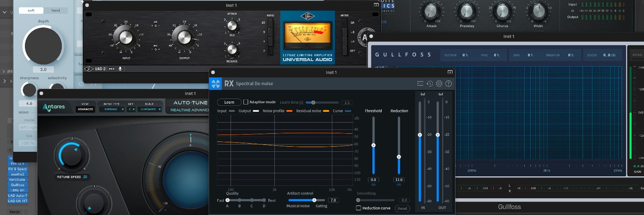This screenshot has height=215, width=644.
Task: Adjust the RX IN gain fader
Action: coord(420,135)
